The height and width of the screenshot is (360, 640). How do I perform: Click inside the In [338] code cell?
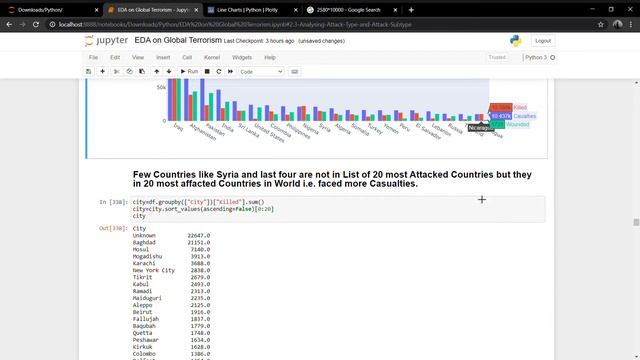(338, 209)
